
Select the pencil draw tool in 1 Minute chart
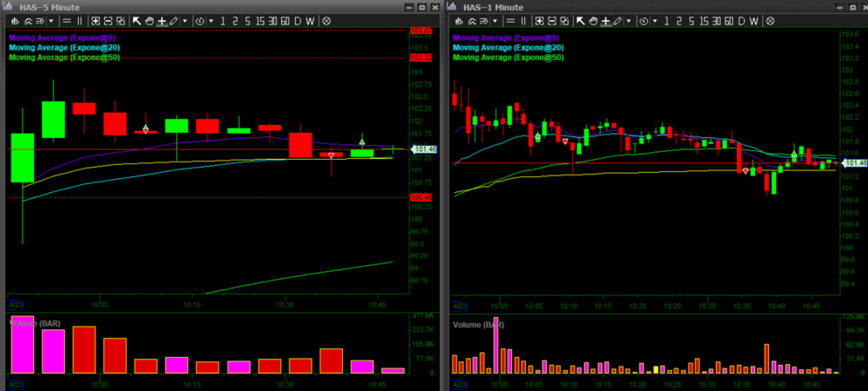pyautogui.click(x=617, y=20)
